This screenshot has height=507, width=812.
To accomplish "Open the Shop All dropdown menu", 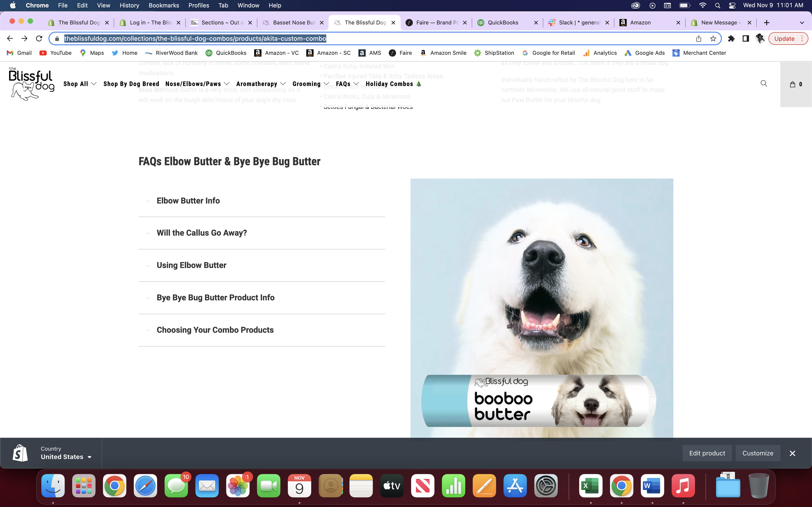I will pos(80,84).
